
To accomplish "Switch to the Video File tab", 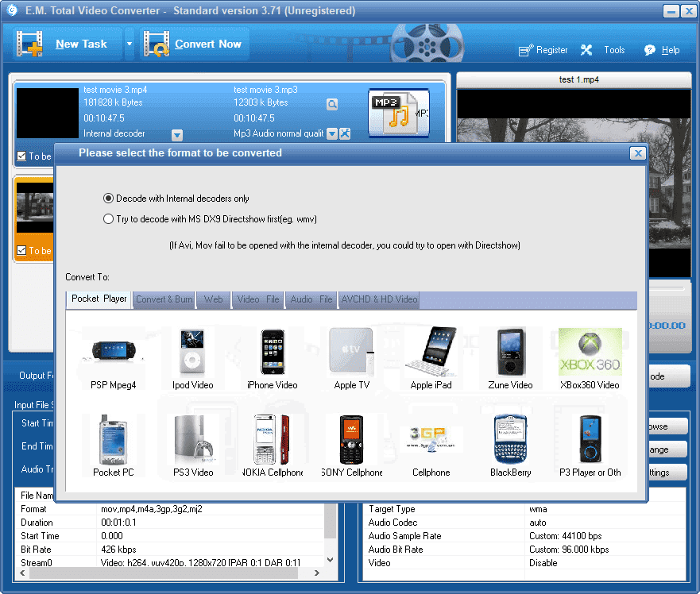I will click(x=258, y=299).
